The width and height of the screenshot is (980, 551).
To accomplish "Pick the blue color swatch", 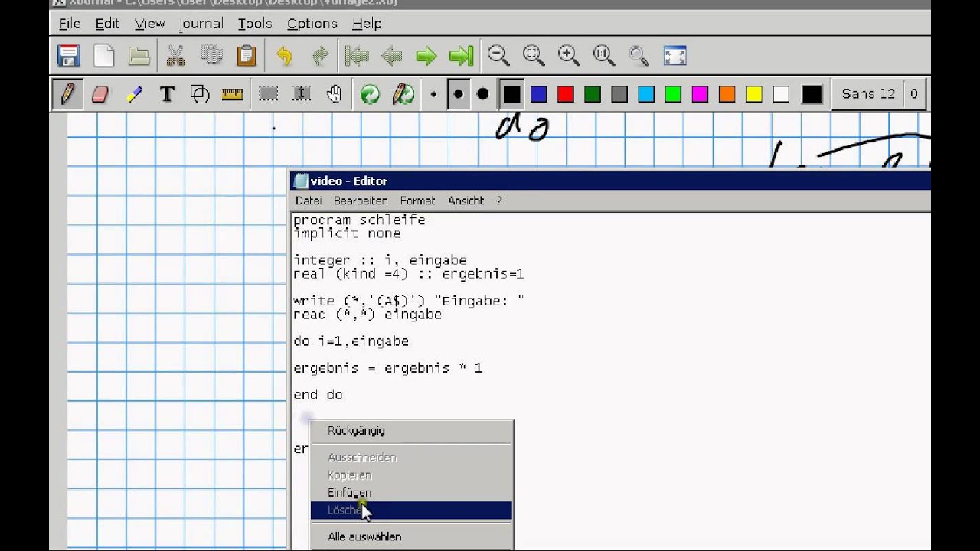I will [539, 94].
